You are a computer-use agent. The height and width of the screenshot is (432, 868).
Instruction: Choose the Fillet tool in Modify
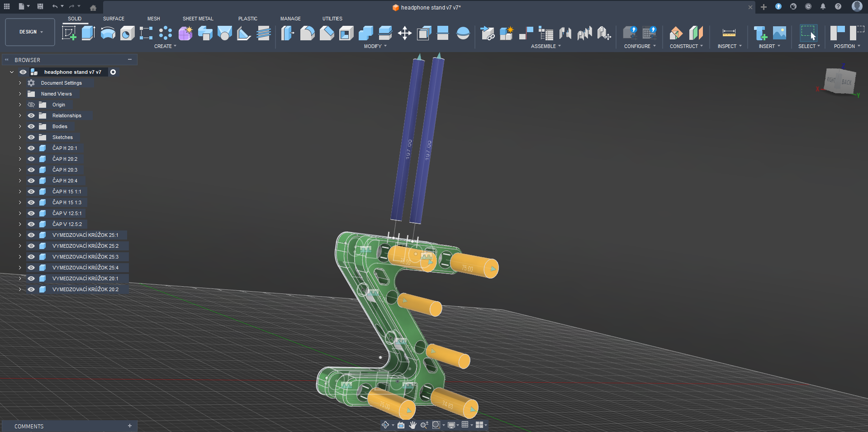point(307,33)
